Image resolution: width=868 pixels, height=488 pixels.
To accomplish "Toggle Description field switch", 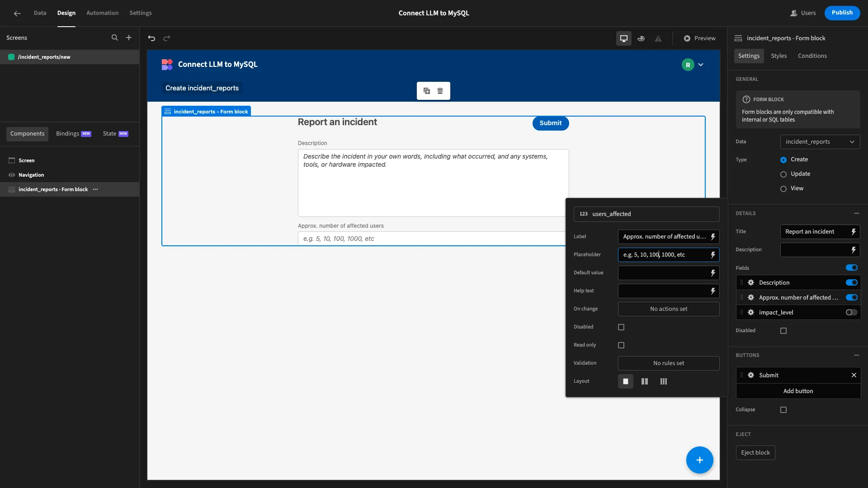I will tap(852, 282).
